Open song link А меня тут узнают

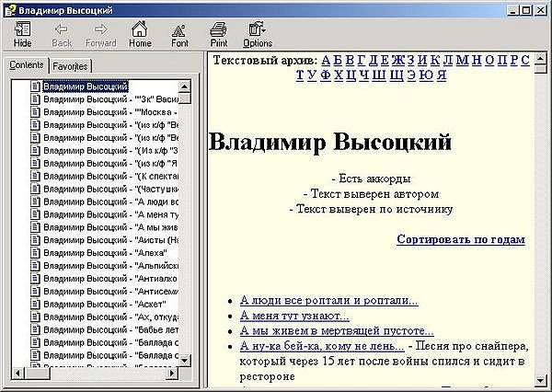[294, 316]
